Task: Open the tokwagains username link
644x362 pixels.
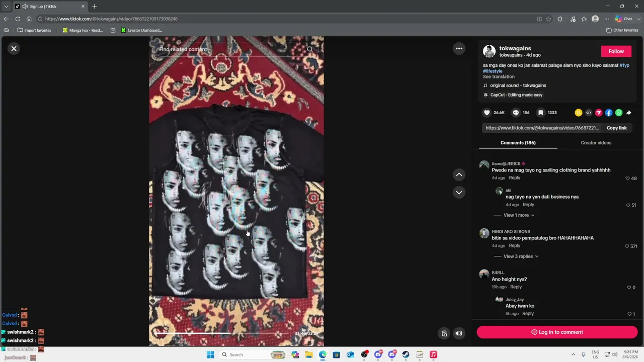Action: point(515,48)
